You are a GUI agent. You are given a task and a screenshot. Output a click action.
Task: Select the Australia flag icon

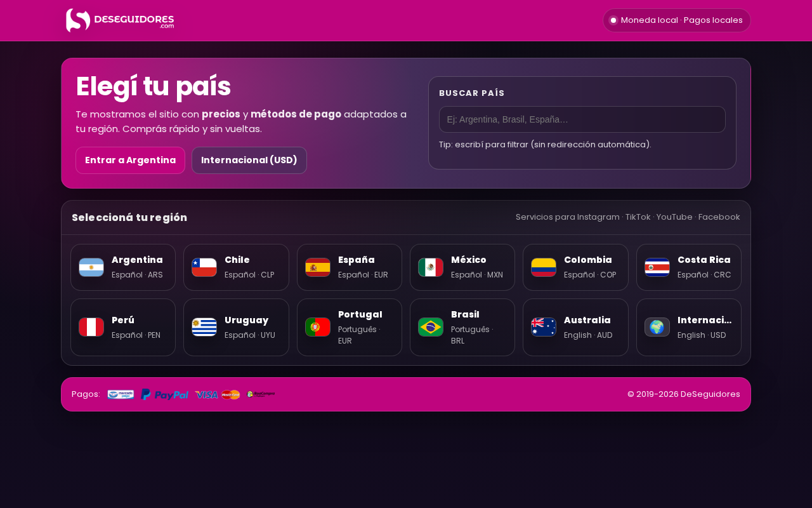544,327
